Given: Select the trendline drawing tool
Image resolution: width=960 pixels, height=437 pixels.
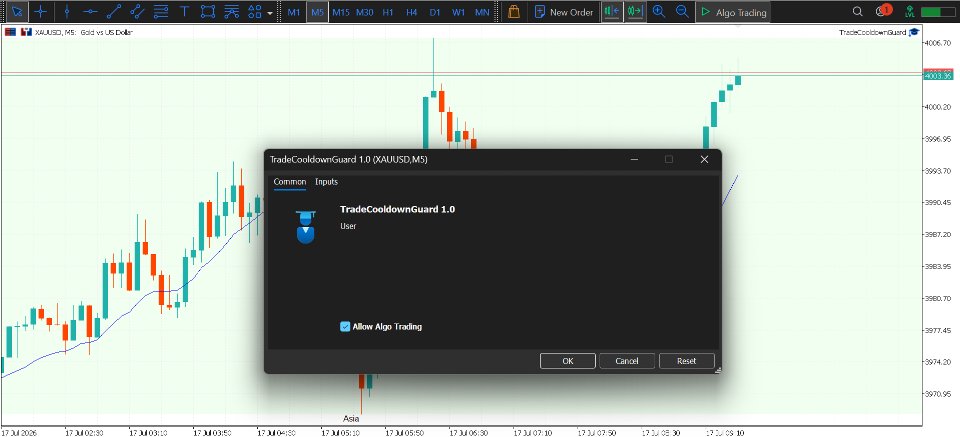Looking at the screenshot, I should [x=114, y=12].
